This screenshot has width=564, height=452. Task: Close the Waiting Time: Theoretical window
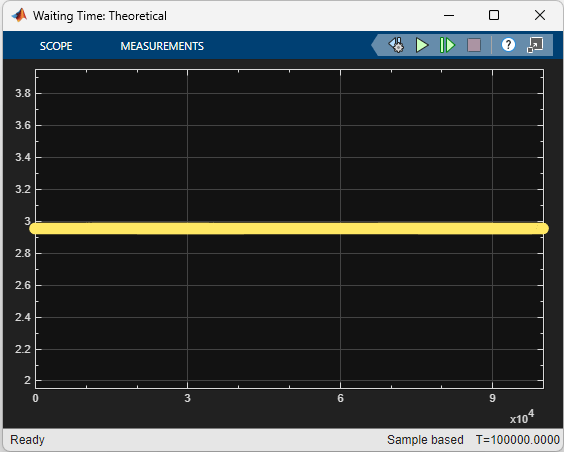tap(540, 15)
